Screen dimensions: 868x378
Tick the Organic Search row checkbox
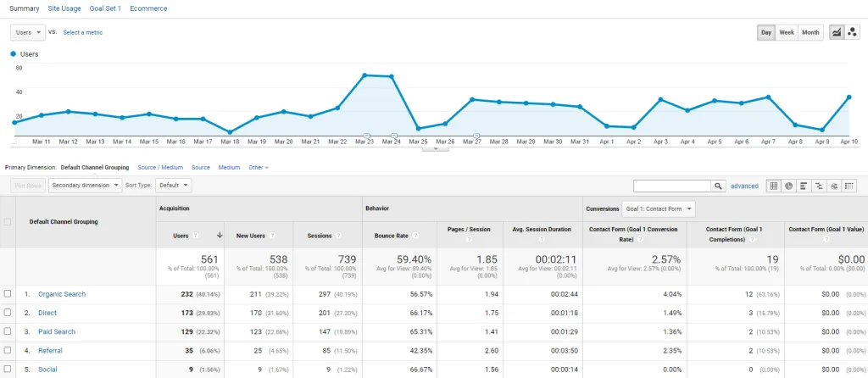(x=8, y=294)
